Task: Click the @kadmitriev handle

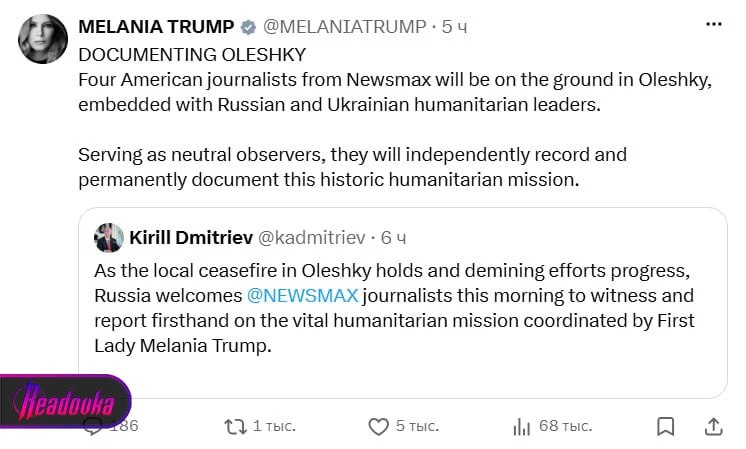Action: [312, 237]
